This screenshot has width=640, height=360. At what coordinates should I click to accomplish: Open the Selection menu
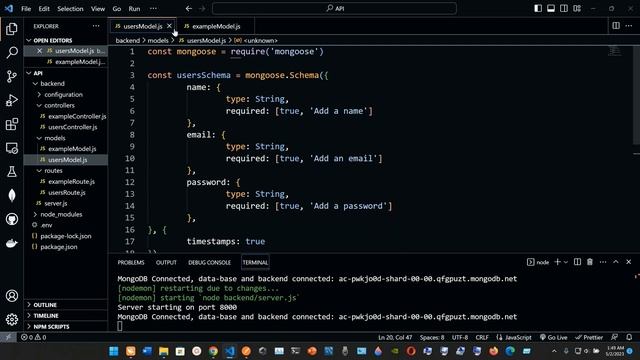(70, 9)
